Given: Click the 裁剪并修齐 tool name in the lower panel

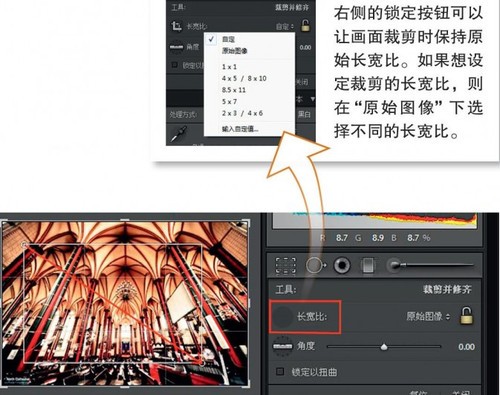Looking at the screenshot, I should 447,289.
